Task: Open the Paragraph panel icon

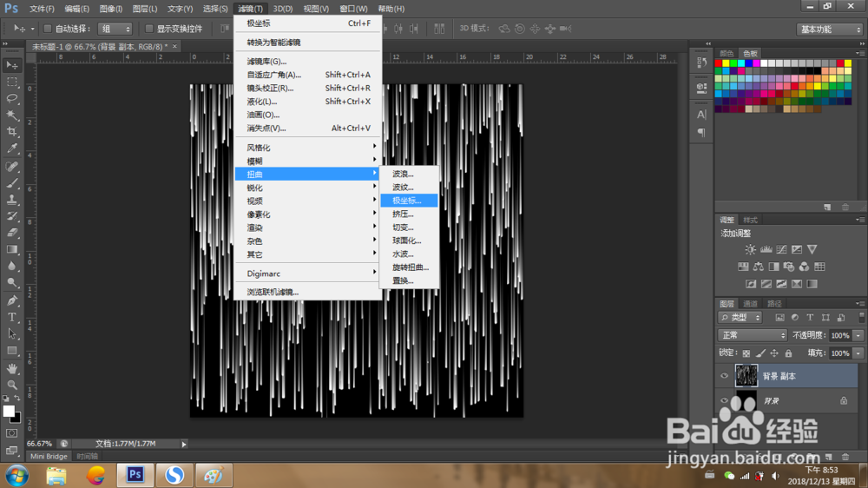Action: pos(701,132)
